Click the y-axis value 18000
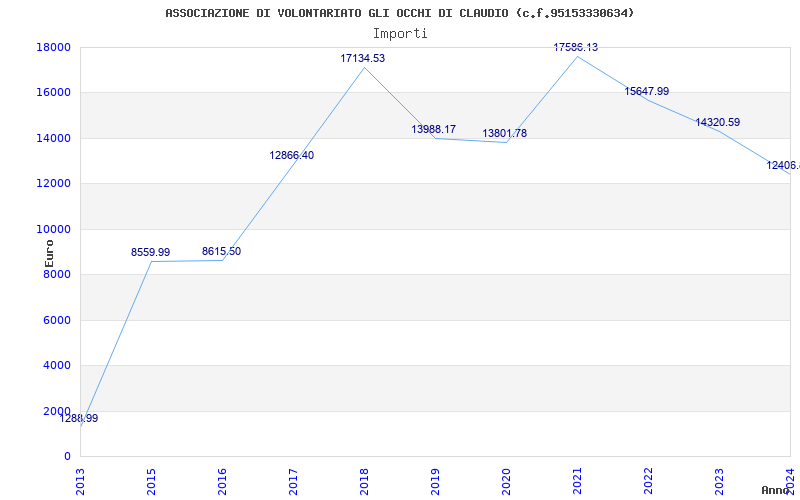This screenshot has width=800, height=500. point(53,47)
